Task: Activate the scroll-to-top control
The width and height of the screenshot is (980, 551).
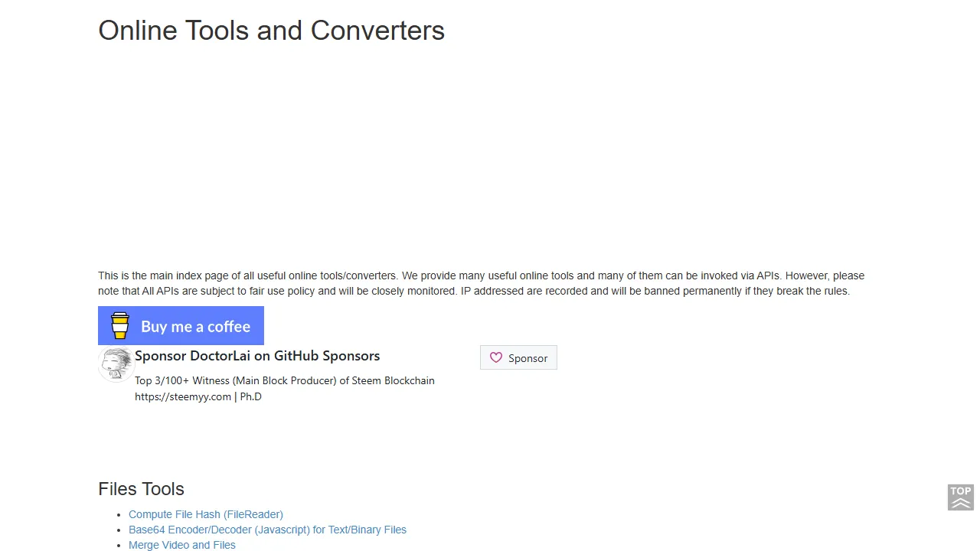Action: click(960, 497)
